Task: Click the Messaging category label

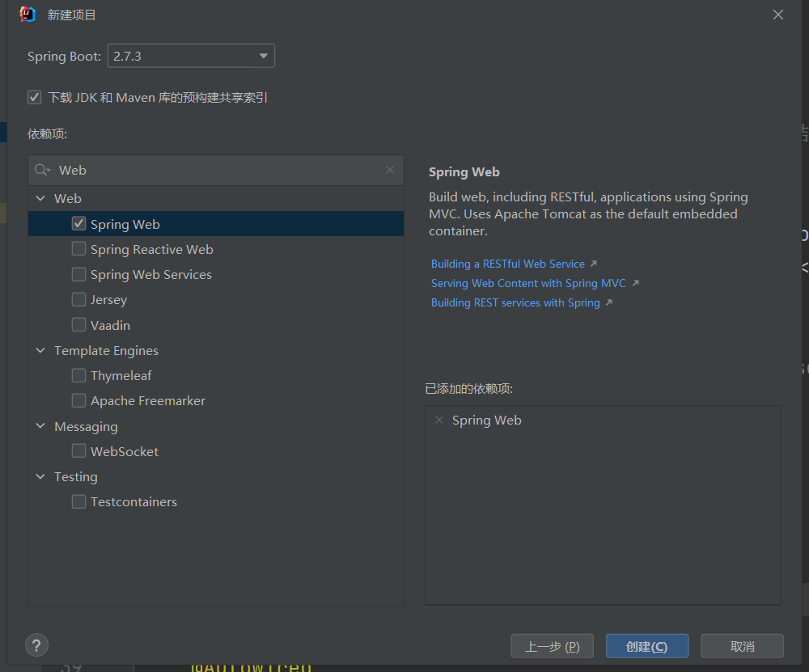Action: 87,426
